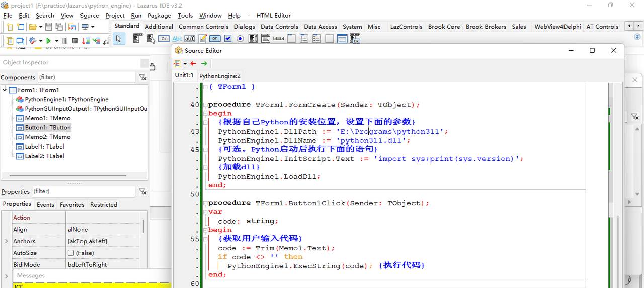Open the Package menu
644x288 pixels.
[x=159, y=15]
